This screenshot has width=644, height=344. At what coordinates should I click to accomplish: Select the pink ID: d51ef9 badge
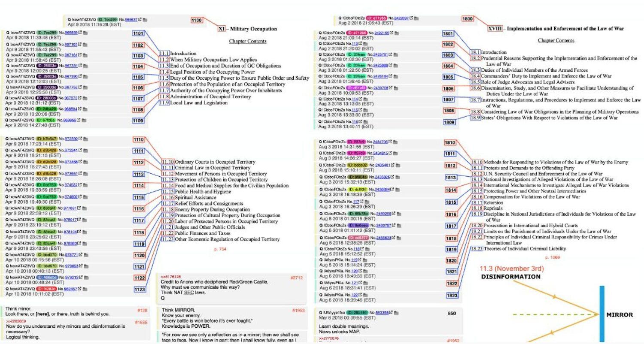(x=357, y=88)
